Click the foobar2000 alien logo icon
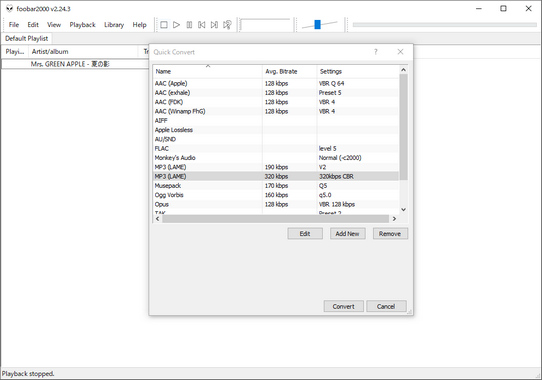Screen dimensions: 542x380 point(9,9)
